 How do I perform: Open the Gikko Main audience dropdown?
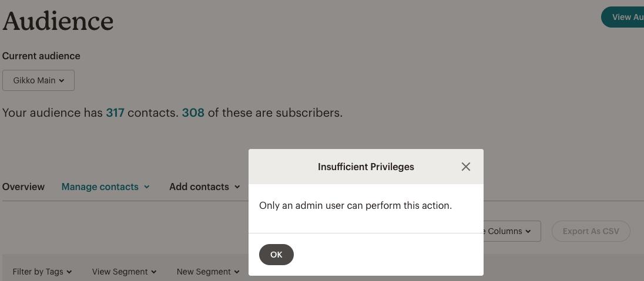tap(38, 80)
